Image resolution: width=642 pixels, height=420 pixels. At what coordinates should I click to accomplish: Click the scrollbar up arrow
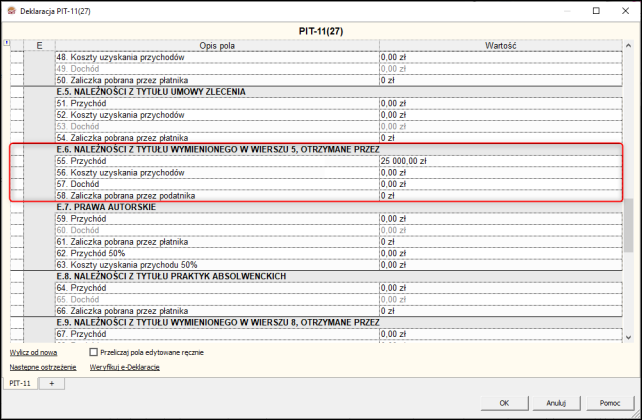point(628,45)
